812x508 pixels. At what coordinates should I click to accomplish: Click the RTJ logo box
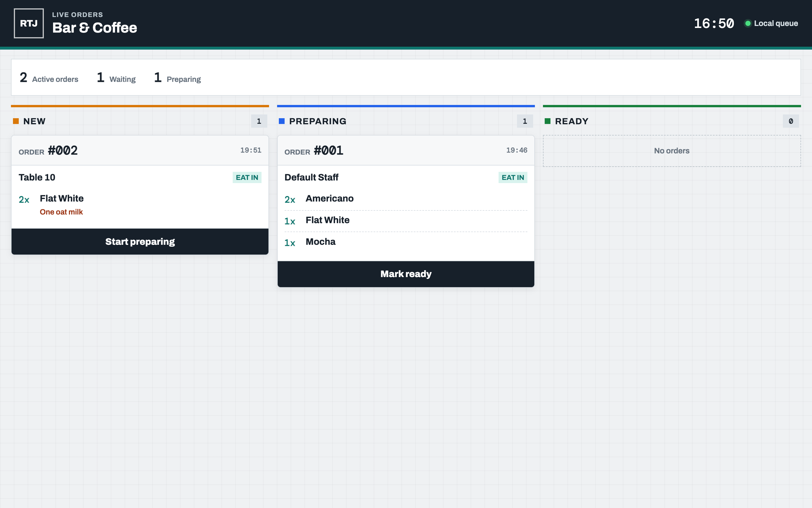point(29,23)
